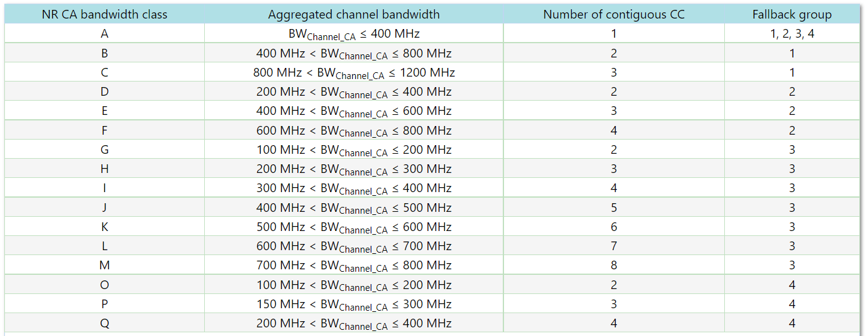Click the bandwidth class C cell
This screenshot has width=868, height=336.
[104, 72]
